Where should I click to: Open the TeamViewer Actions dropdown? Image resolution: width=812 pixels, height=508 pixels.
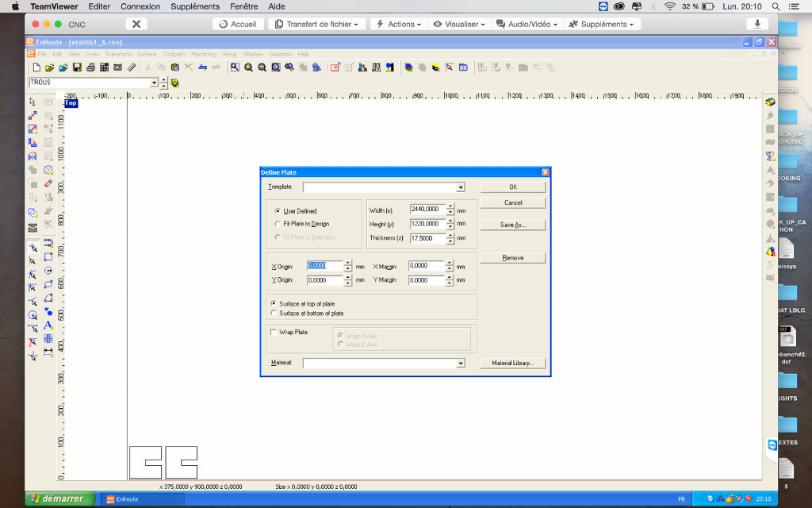coord(399,24)
